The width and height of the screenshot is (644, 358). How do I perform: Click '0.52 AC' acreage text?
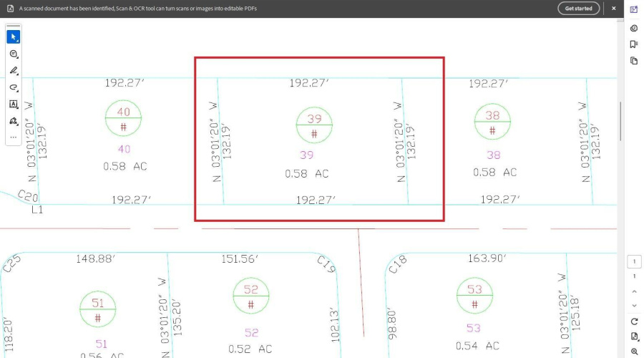tap(250, 349)
